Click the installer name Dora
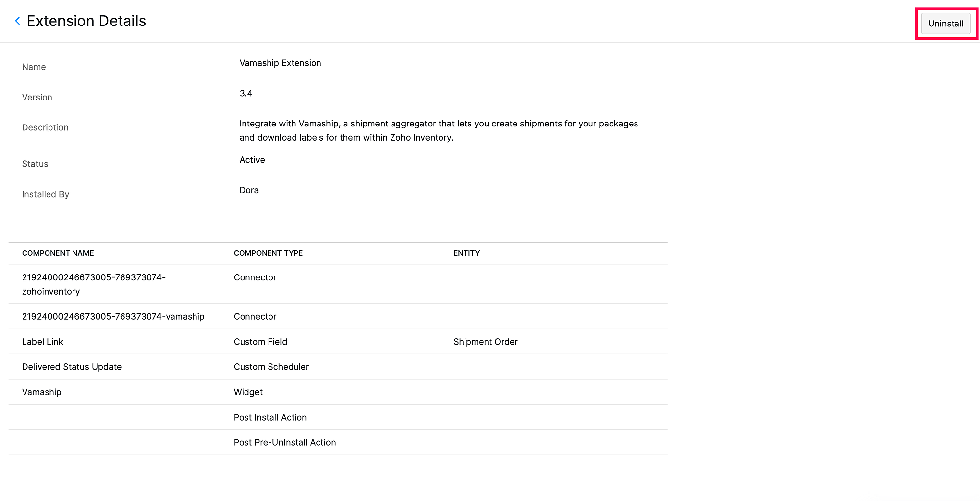This screenshot has width=980, height=501. coord(249,190)
